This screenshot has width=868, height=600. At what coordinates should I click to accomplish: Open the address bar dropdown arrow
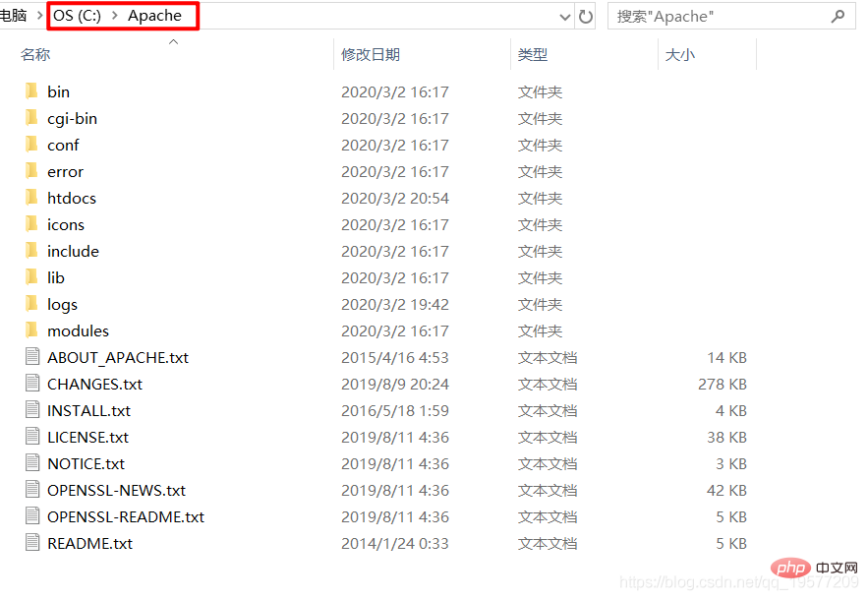point(564,16)
